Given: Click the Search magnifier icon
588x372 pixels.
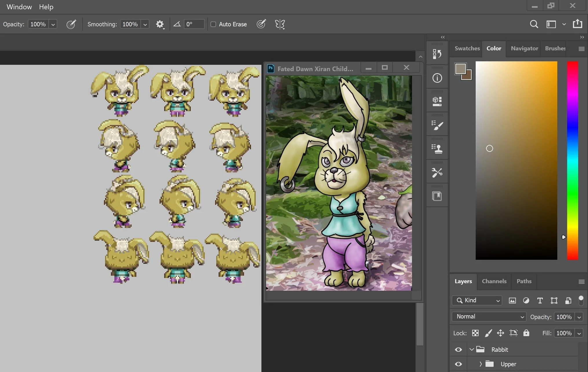Looking at the screenshot, I should pyautogui.click(x=534, y=24).
